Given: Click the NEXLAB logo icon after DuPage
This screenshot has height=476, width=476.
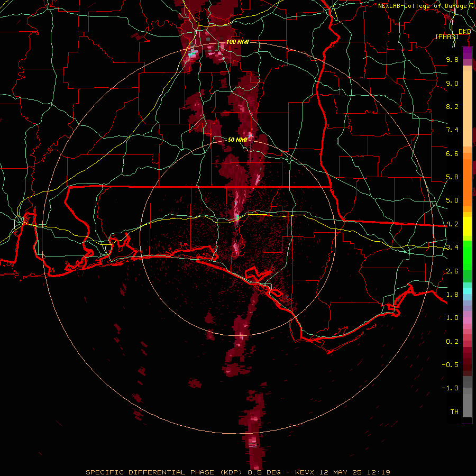Looking at the screenshot, I should pyautogui.click(x=471, y=5).
